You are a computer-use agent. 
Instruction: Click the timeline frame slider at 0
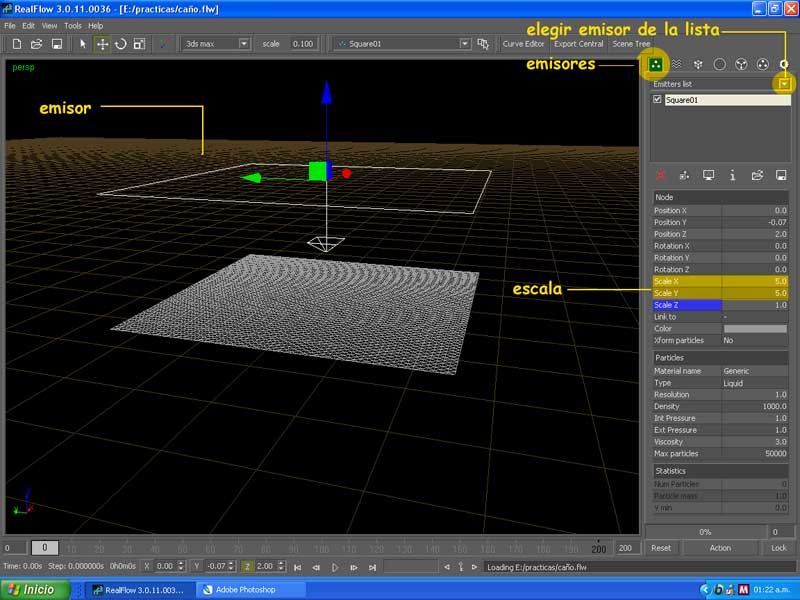click(x=44, y=547)
